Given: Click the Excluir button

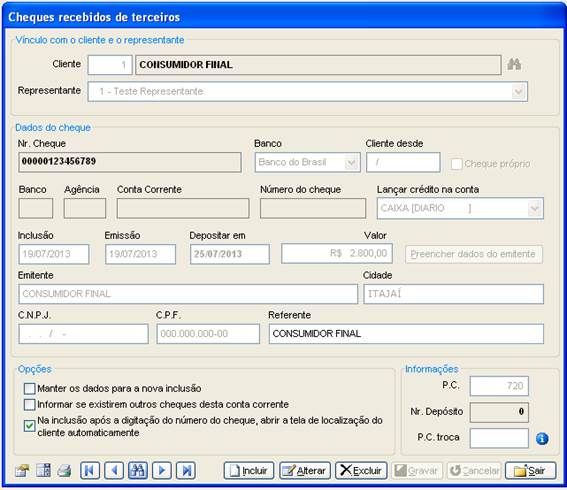Looking at the screenshot, I should (361, 470).
